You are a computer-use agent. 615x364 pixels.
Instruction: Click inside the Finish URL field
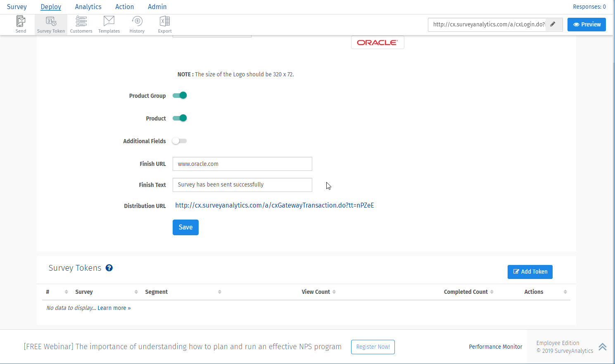(x=242, y=164)
